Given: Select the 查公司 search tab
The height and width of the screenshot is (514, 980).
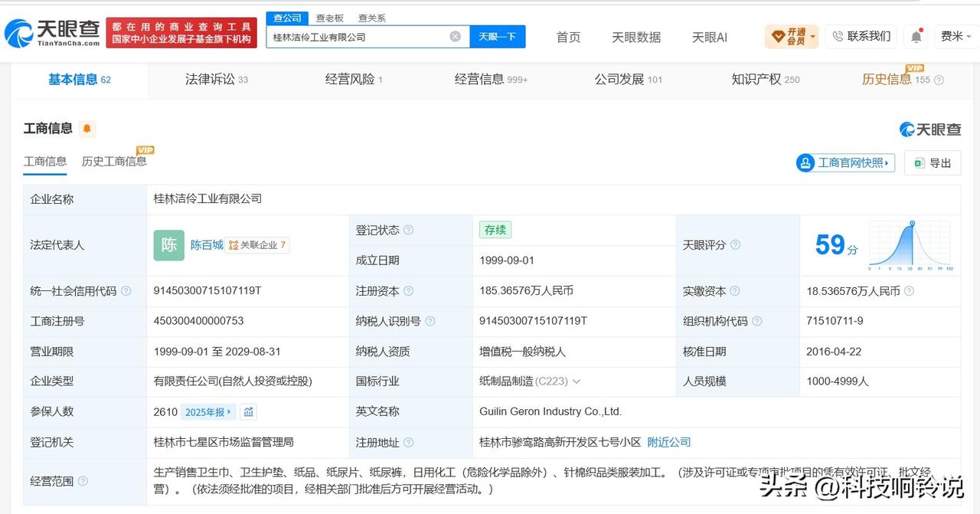Looking at the screenshot, I should point(287,18).
